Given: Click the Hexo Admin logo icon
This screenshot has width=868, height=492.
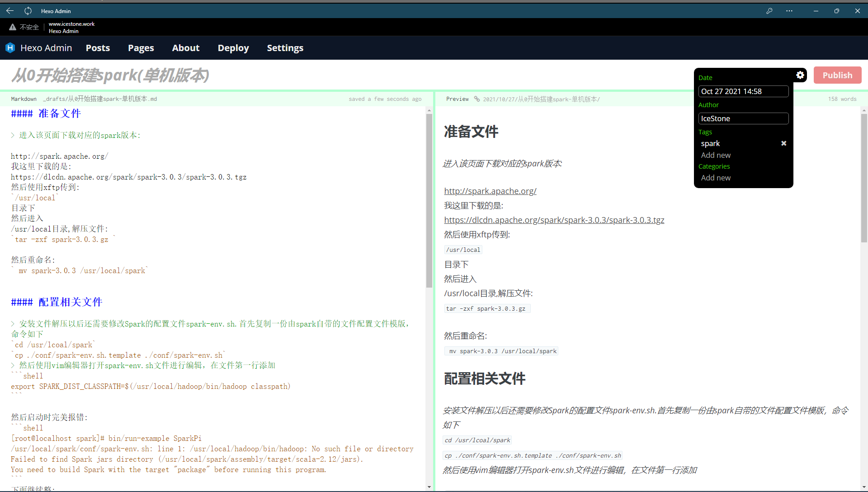Looking at the screenshot, I should [x=10, y=48].
